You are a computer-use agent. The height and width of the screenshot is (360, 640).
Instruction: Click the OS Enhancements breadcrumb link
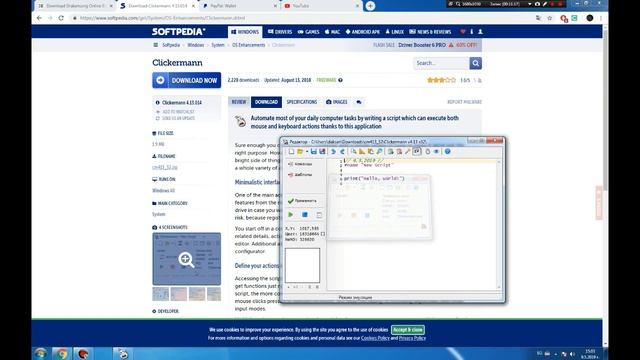[x=249, y=45]
